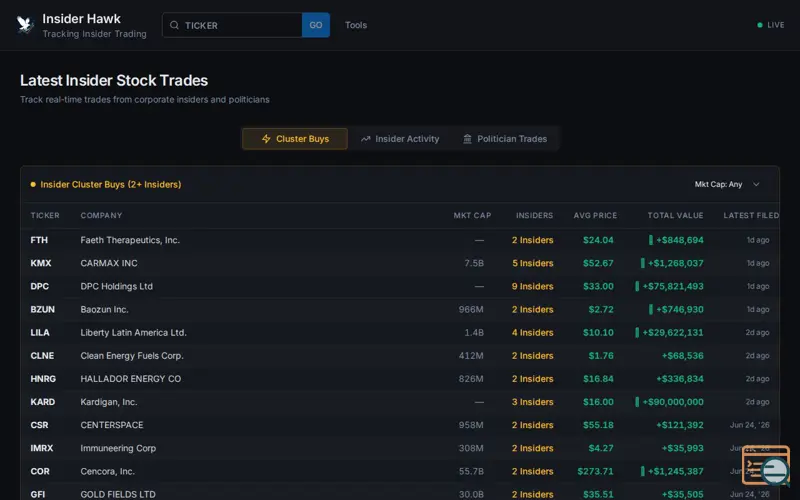Click total value +$848,694 in FTH row

point(680,240)
